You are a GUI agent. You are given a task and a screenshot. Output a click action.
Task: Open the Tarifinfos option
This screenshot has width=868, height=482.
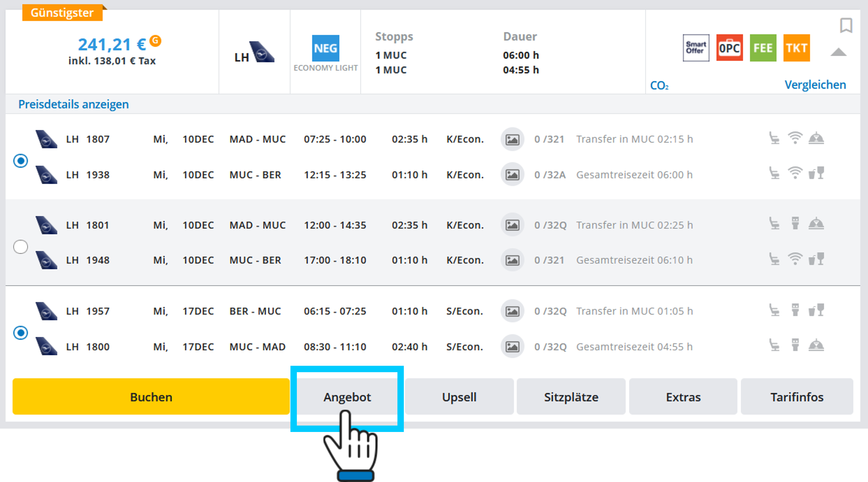pyautogui.click(x=797, y=397)
